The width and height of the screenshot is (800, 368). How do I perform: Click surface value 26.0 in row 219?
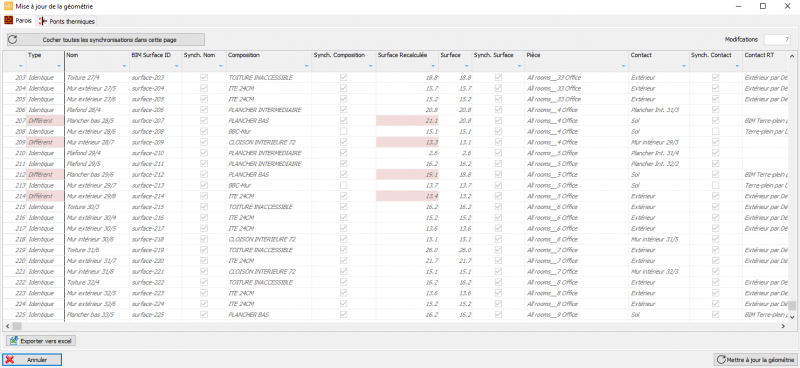click(455, 250)
